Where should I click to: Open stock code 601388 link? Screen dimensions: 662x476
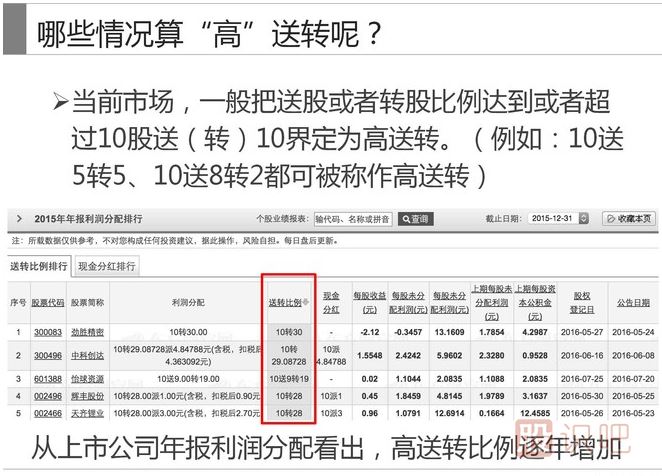[49, 379]
